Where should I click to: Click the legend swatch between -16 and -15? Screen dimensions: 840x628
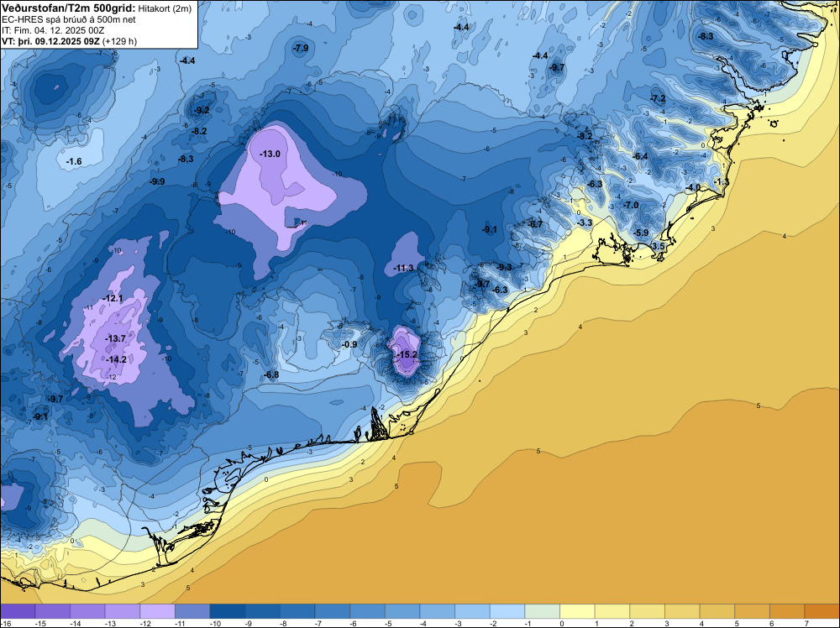pyautogui.click(x=18, y=611)
